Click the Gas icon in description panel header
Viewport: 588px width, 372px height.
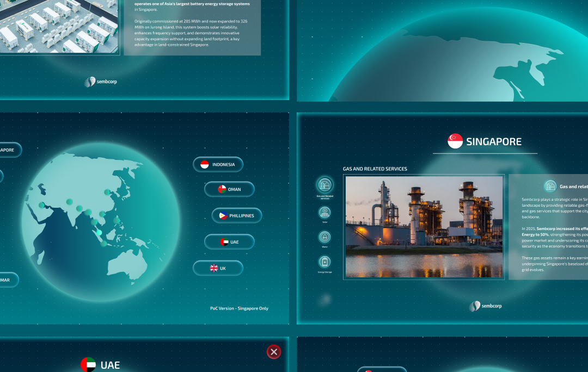550,186
